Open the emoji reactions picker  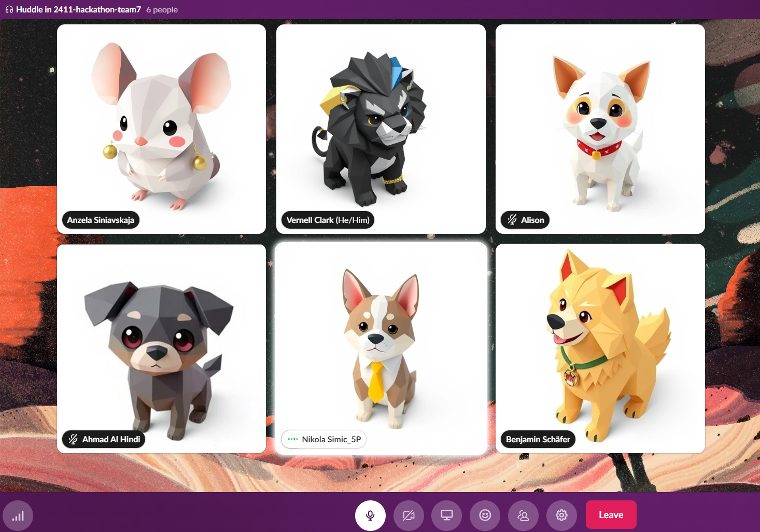[x=485, y=515]
